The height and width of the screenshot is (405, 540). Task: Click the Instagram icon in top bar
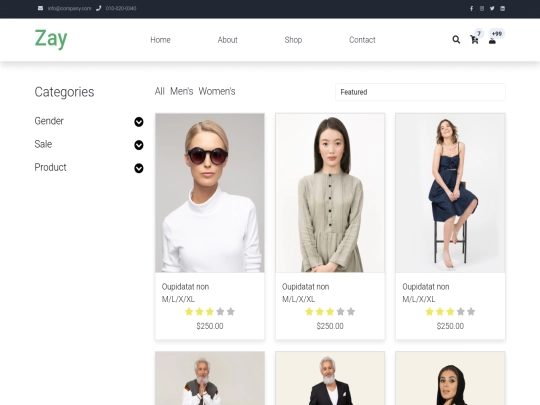[482, 9]
